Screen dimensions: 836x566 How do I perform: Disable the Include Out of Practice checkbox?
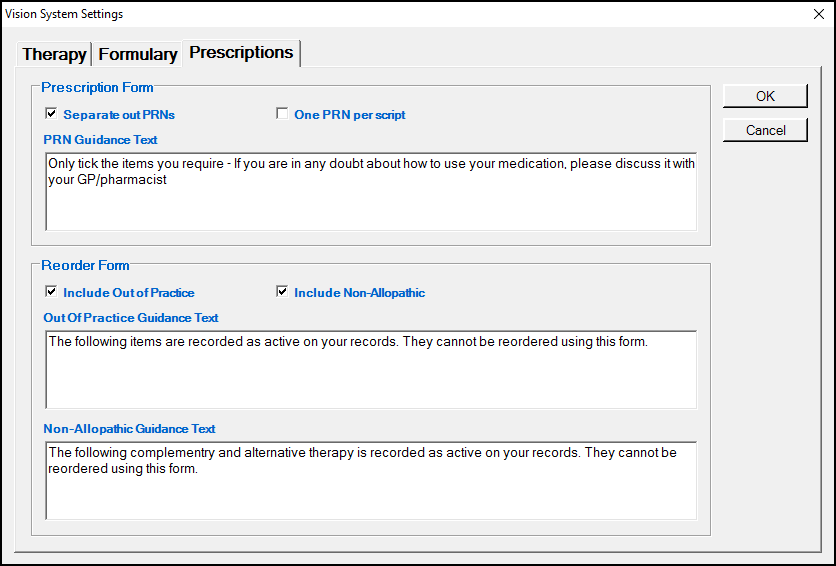51,292
